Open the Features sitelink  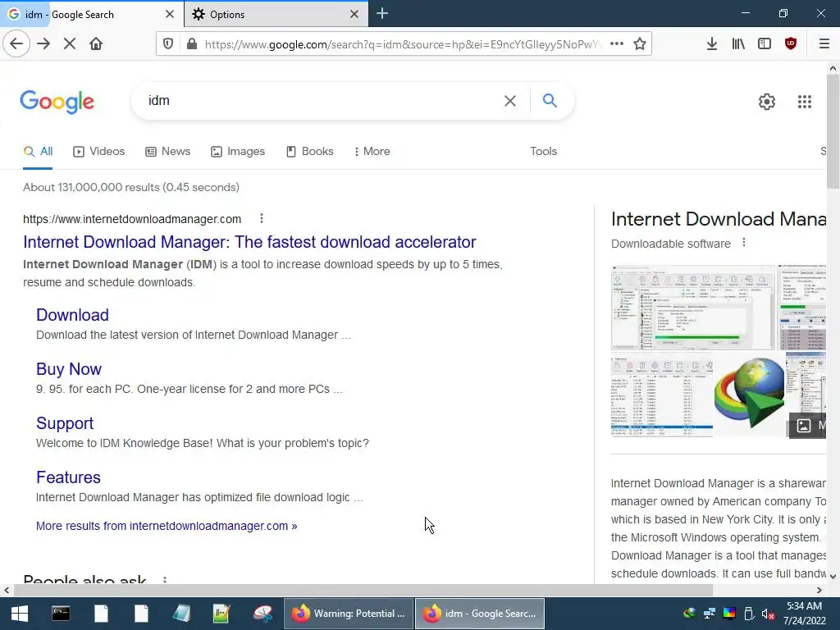click(x=68, y=477)
